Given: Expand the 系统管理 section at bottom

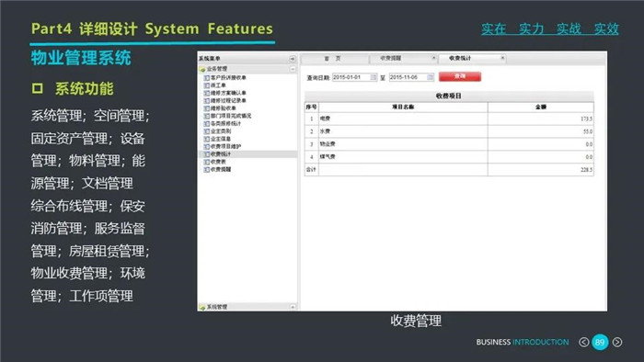Looking at the screenshot, I should 293,307.
